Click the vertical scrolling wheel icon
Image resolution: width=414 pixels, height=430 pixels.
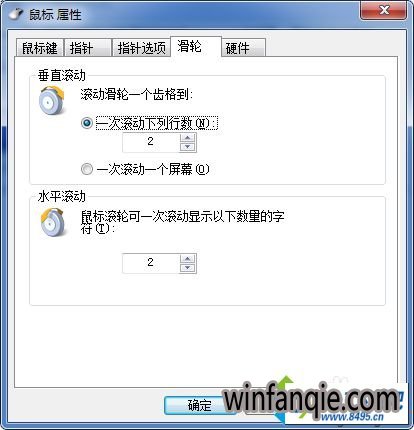click(x=51, y=100)
